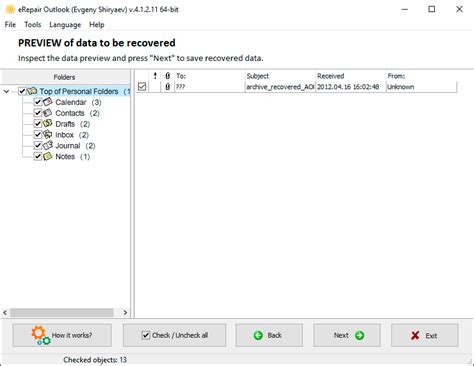The width and height of the screenshot is (474, 366).
Task: Click the Journal folder icon
Action: click(x=48, y=145)
